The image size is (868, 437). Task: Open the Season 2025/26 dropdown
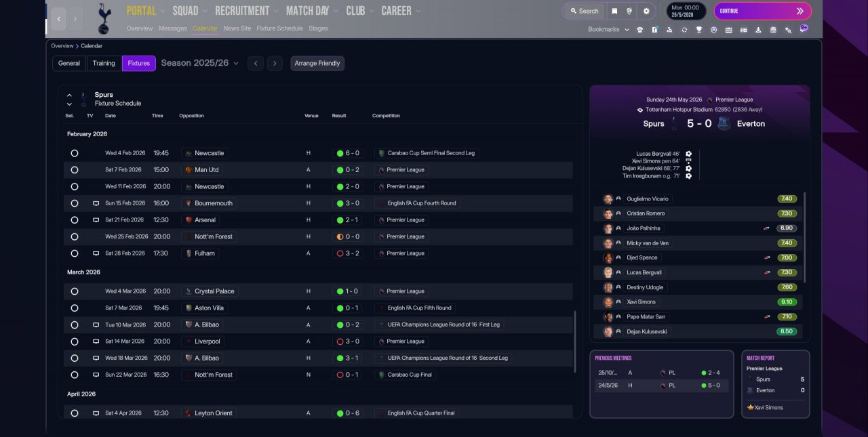(x=200, y=63)
